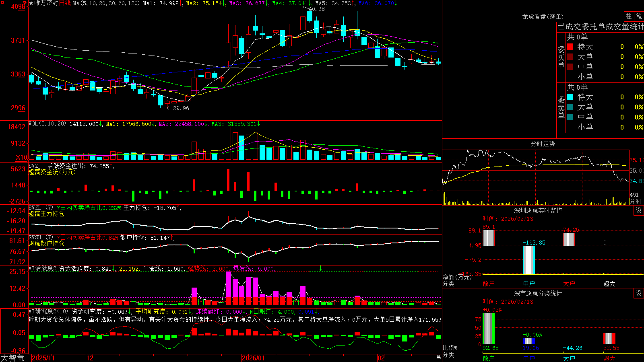Click the SVSH (7) indicator label
Image resolution: width=644 pixels, height=362 pixels.
[x=41, y=237]
